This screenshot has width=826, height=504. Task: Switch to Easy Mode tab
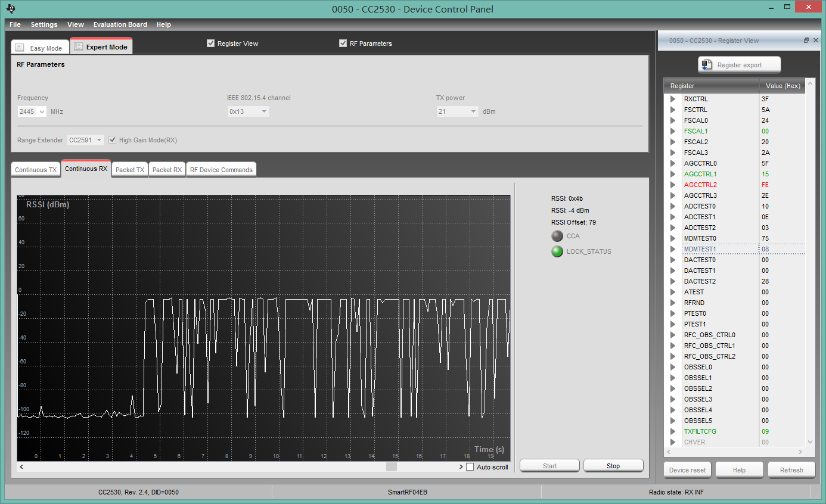click(x=40, y=48)
